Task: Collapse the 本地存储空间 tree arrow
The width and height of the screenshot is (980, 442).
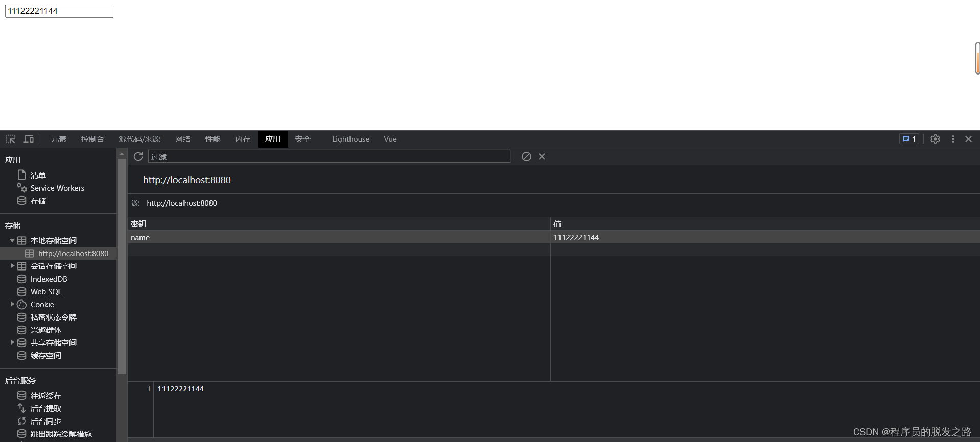Action: coord(12,240)
